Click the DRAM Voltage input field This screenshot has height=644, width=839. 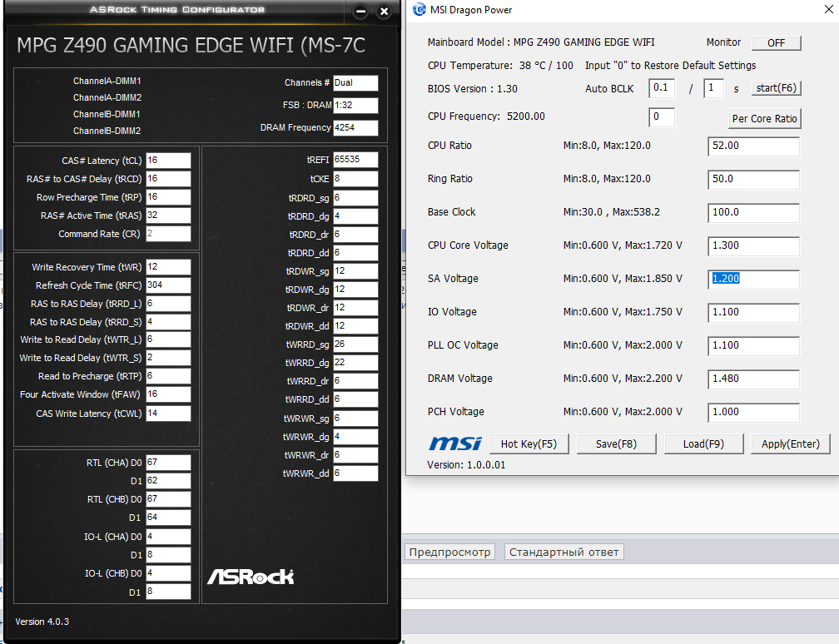753,379
